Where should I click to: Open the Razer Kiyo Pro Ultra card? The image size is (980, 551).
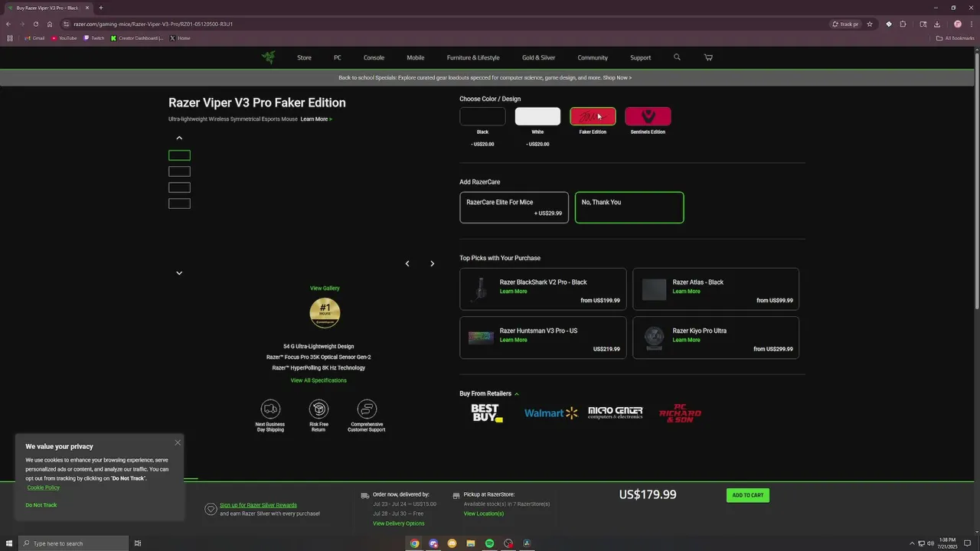[x=716, y=337]
